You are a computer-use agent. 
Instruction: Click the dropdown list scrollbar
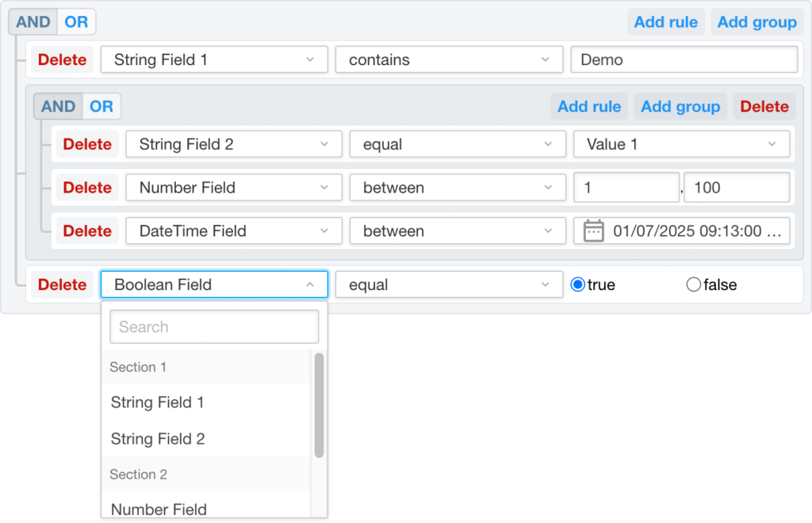click(x=319, y=405)
